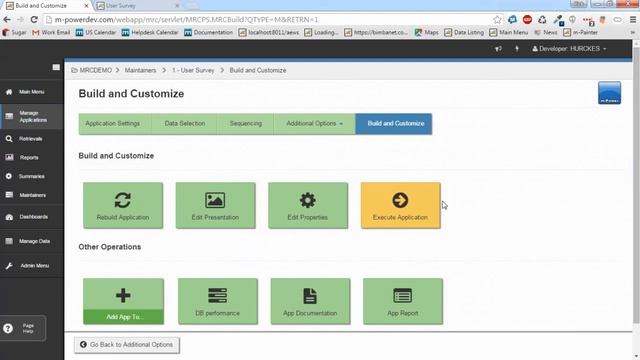Run the Execute Application tile

pos(400,205)
